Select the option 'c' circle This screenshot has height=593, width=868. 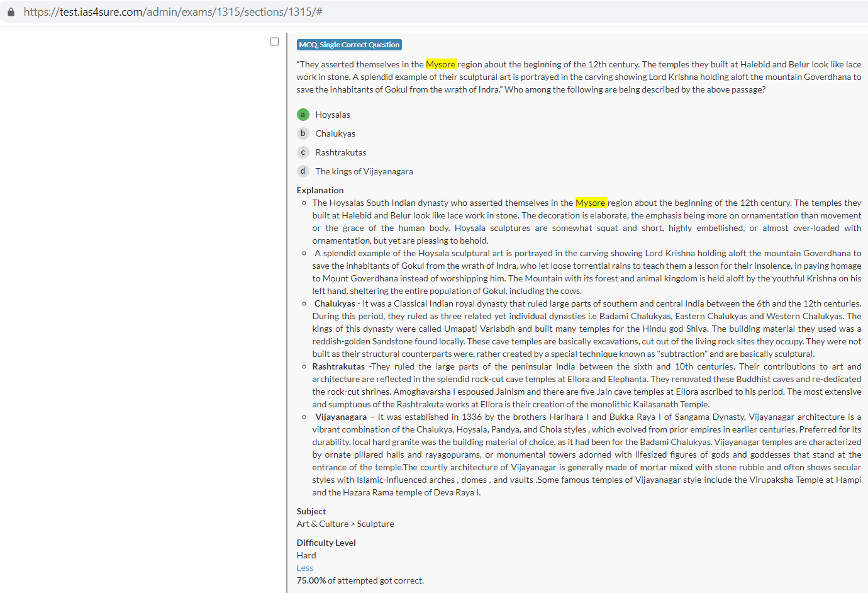coord(303,152)
